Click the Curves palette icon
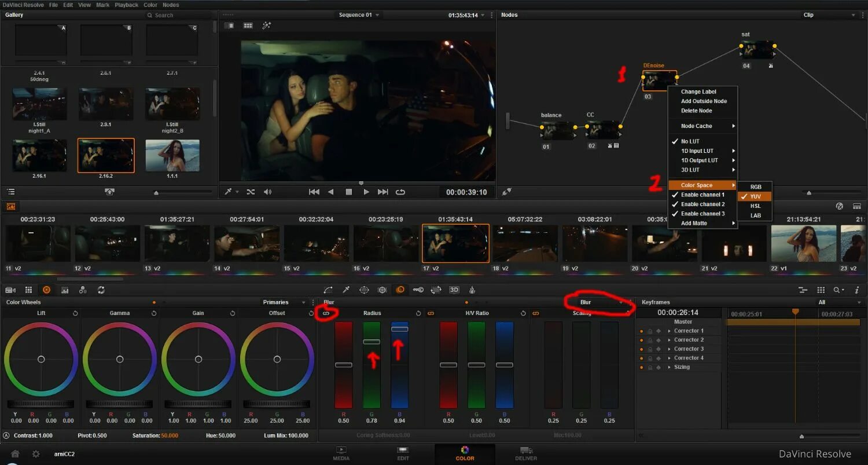The image size is (868, 465). coord(328,290)
